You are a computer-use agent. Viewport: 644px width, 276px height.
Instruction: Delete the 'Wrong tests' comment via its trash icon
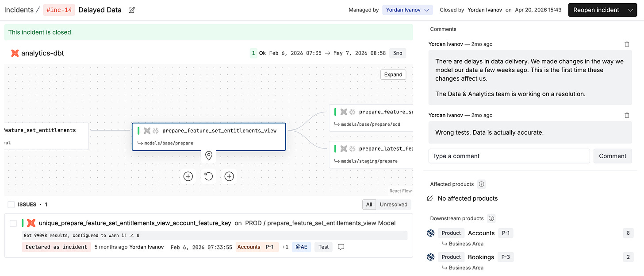(627, 115)
